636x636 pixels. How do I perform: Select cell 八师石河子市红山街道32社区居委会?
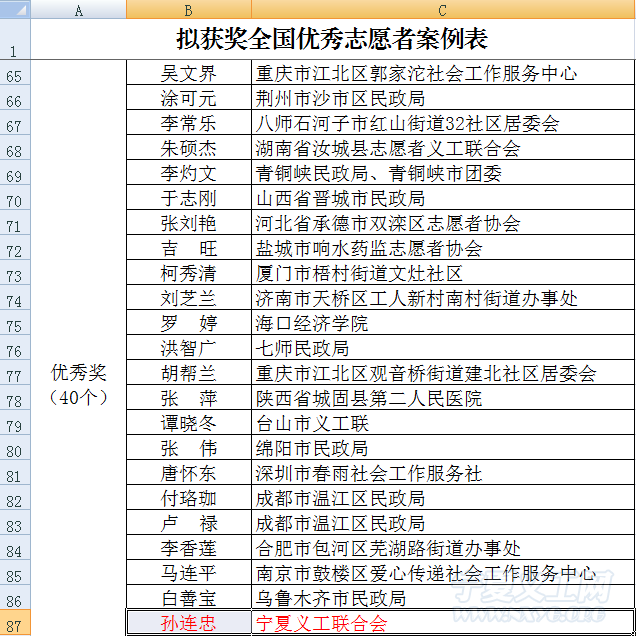pos(443,122)
